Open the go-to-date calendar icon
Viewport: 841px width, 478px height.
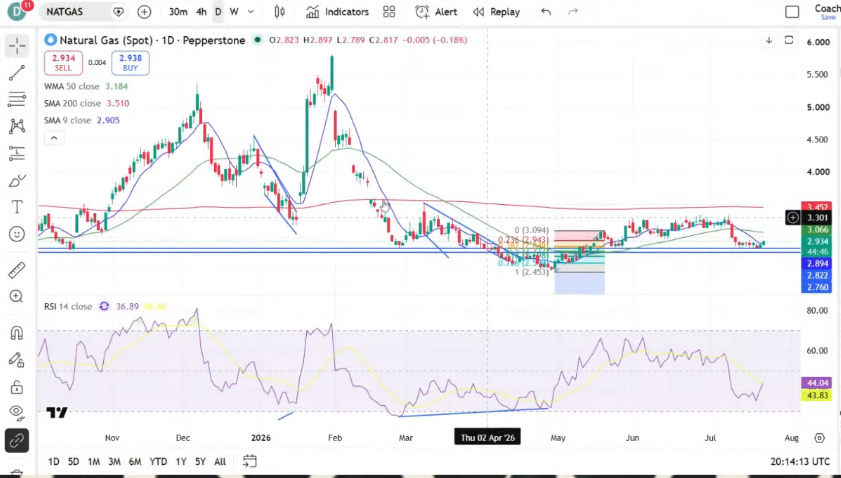point(249,461)
